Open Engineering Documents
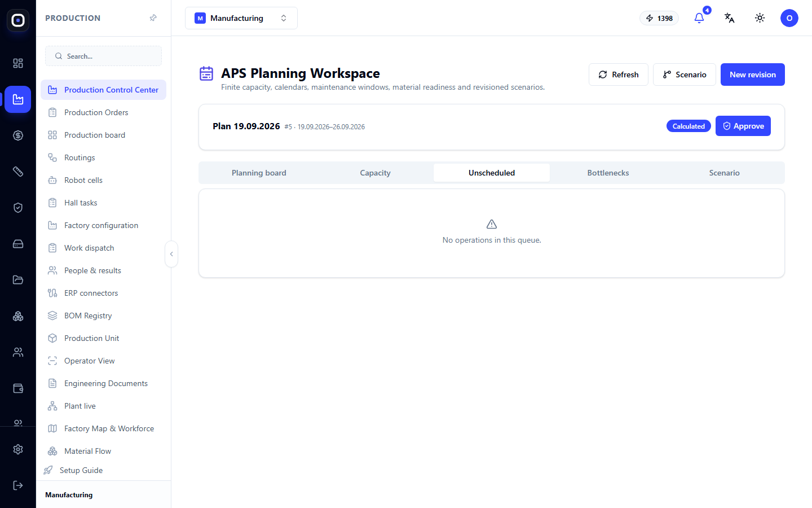The height and width of the screenshot is (508, 812). pos(104,383)
